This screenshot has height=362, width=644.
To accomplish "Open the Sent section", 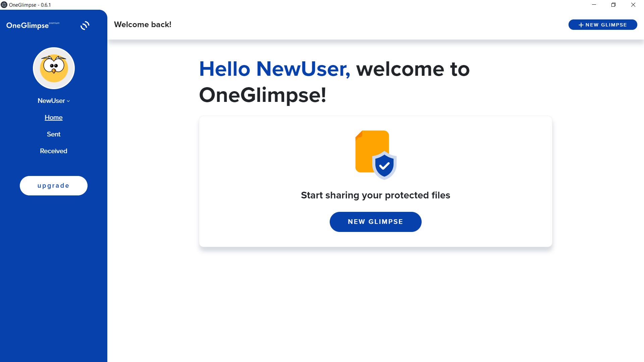I will (54, 134).
